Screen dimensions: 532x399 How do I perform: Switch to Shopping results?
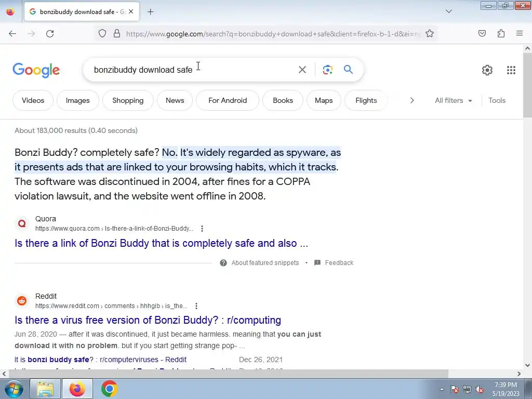point(128,100)
